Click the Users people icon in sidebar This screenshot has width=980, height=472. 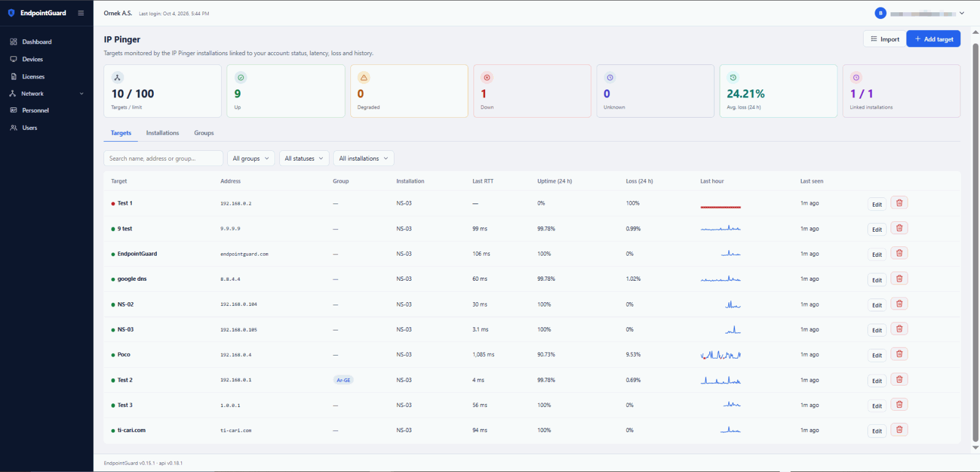pyautogui.click(x=13, y=128)
